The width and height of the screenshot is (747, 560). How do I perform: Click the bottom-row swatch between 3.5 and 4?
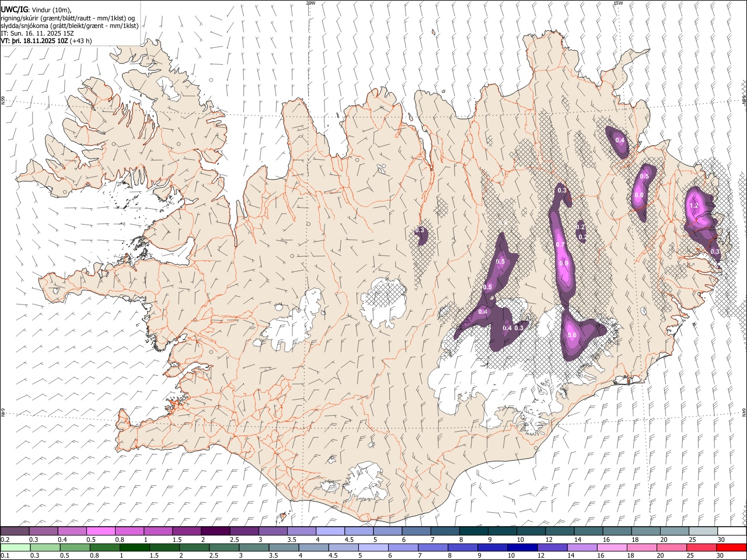(284, 548)
